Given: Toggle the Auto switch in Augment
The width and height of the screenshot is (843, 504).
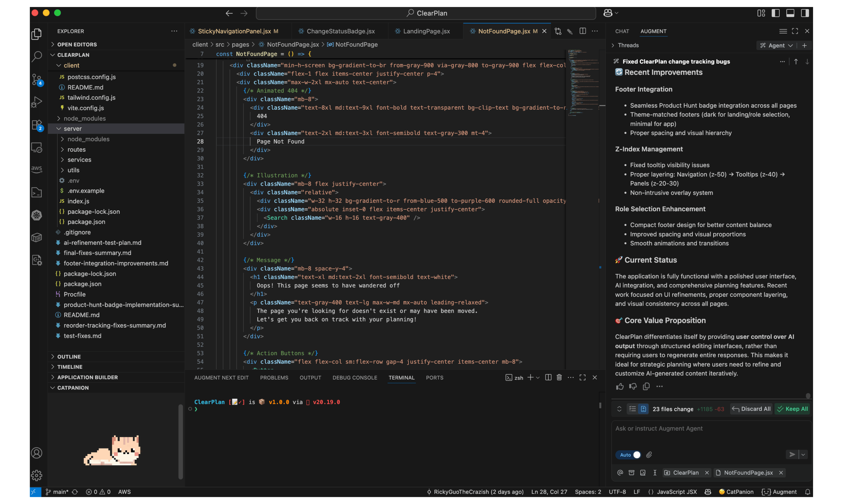Looking at the screenshot, I should pyautogui.click(x=628, y=455).
